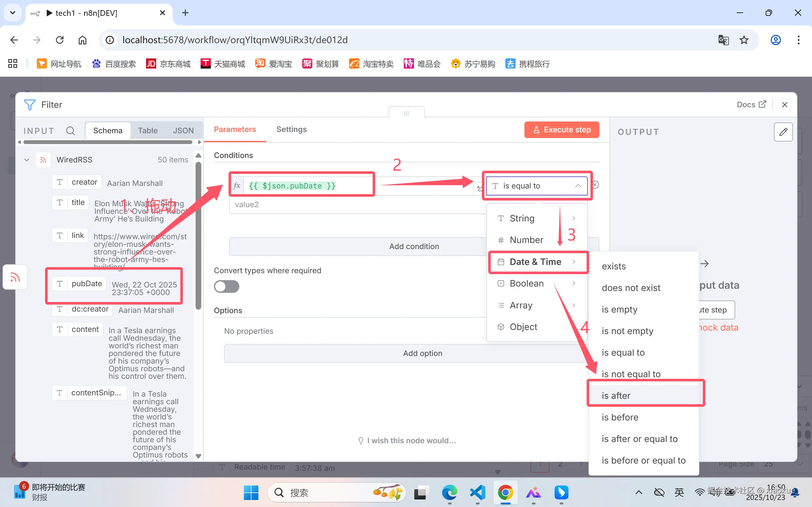
Task: Remove condition with the circled x icon
Action: coord(595,185)
